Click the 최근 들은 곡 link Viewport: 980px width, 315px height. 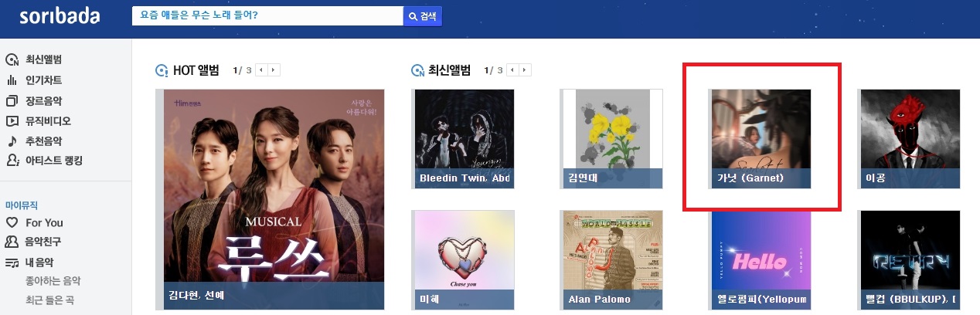pos(50,300)
